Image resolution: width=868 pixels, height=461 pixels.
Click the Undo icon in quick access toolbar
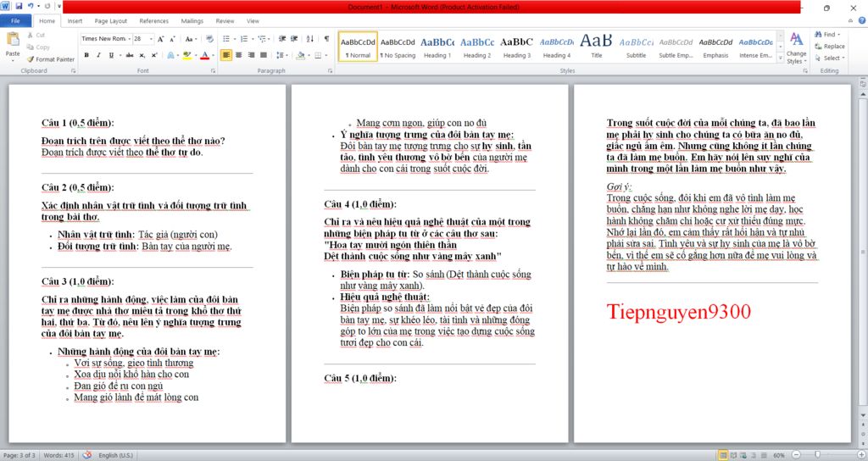(x=31, y=7)
